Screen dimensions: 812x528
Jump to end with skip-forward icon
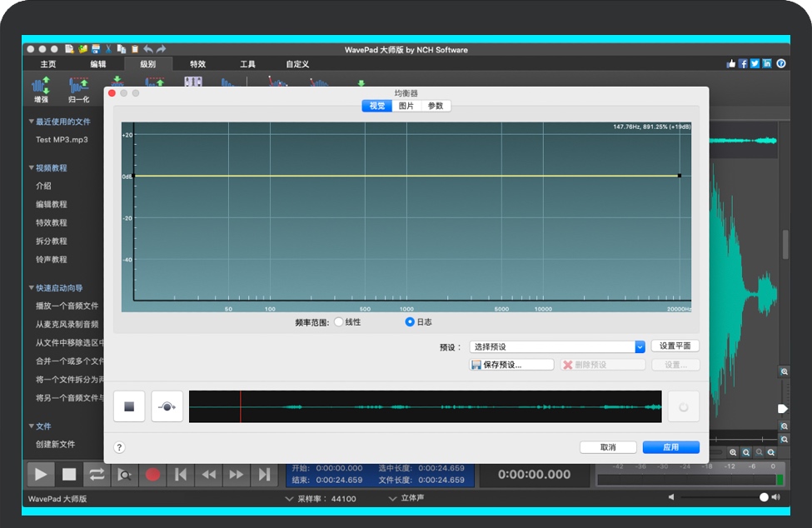(265, 475)
